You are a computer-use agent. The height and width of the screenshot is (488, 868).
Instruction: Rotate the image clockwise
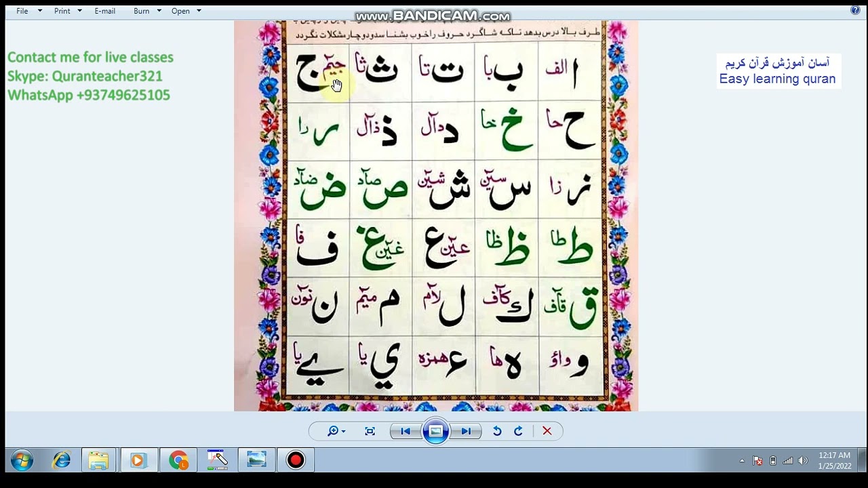click(x=519, y=431)
